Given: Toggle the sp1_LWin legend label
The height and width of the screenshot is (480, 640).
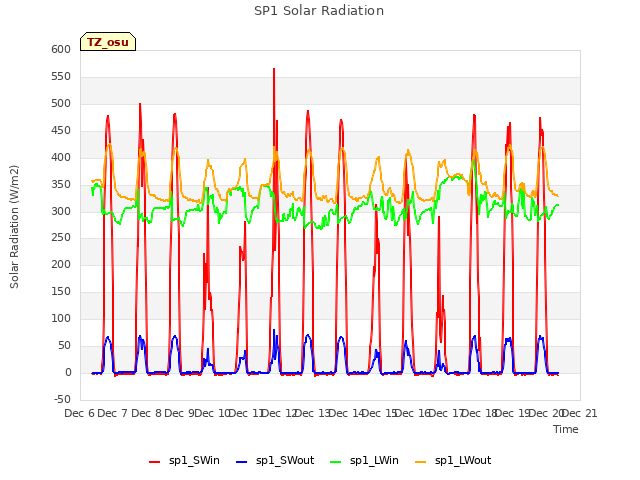Looking at the screenshot, I should tap(374, 460).
